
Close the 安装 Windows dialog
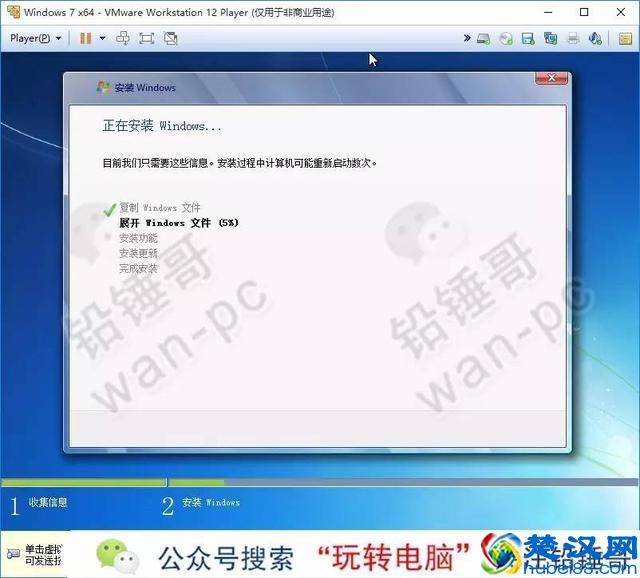551,78
